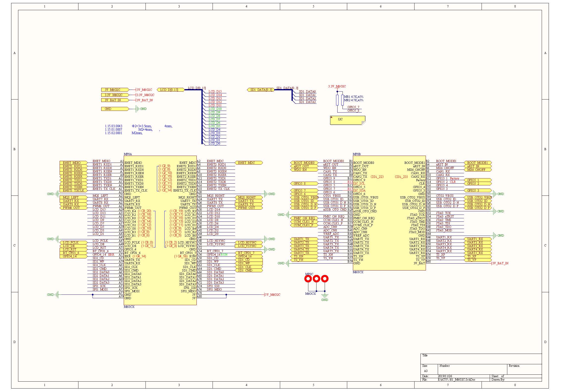The image size is (561, 392).
Task: Click the leftmost red MP0C mounting hole
Action: click(308, 279)
